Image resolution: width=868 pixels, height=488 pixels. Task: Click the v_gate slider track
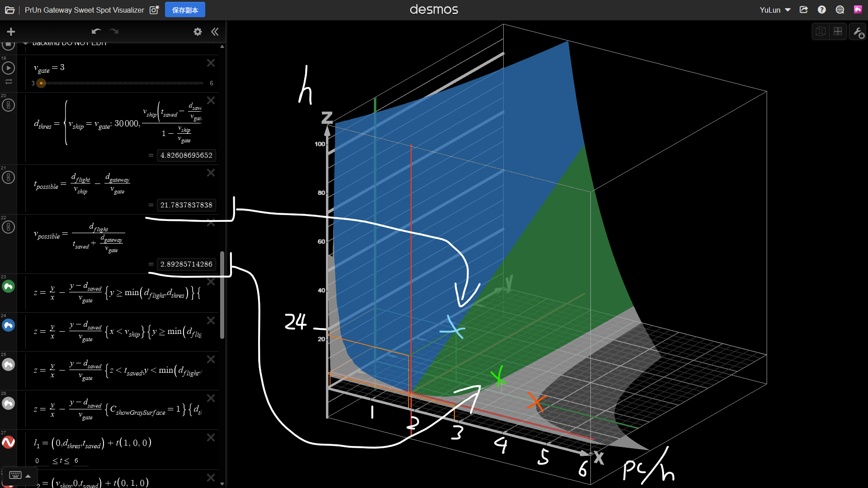pos(122,83)
